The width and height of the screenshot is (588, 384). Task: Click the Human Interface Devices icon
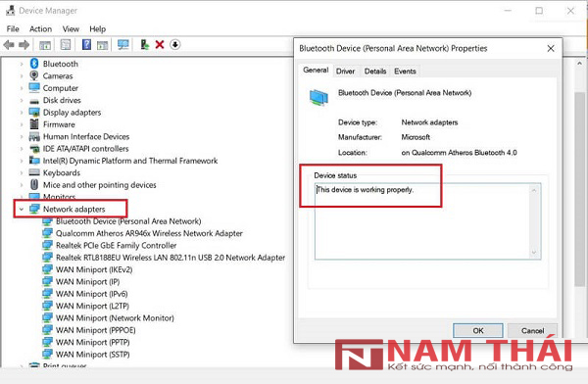[34, 136]
